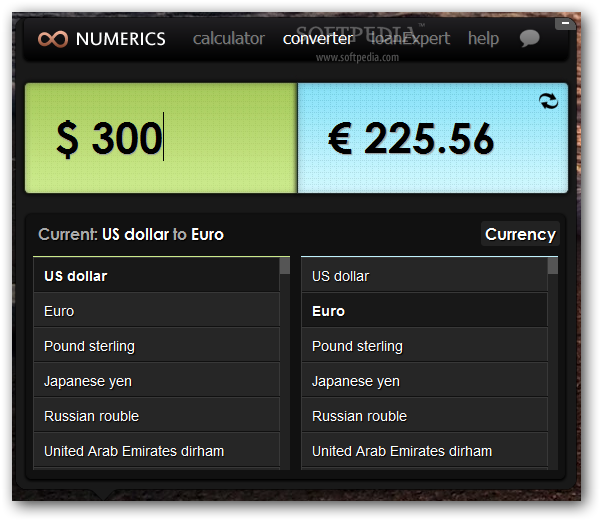The image size is (601, 521).
Task: Select Japanese yen in target currency list
Action: pyautogui.click(x=425, y=380)
